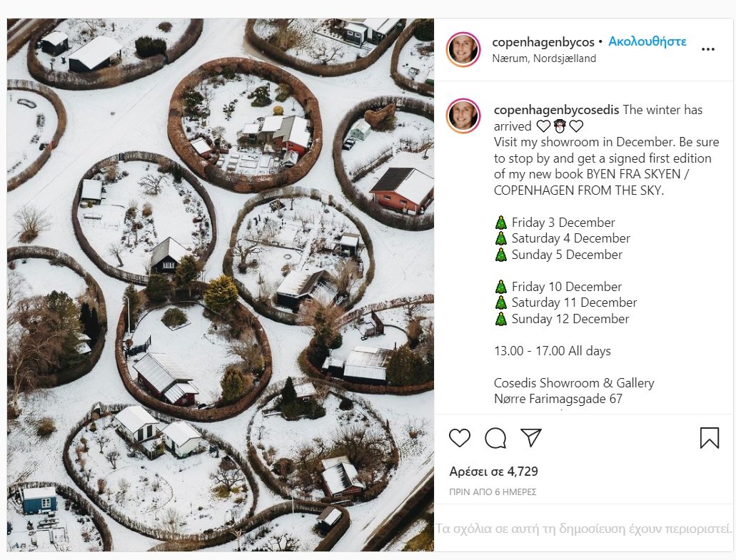Open header profile picture of copenhagenbycos
The image size is (736, 560).
pos(463,49)
